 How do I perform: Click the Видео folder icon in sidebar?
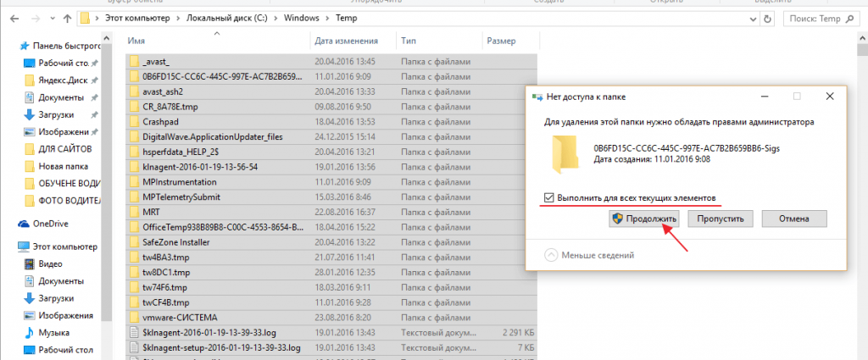coord(30,264)
